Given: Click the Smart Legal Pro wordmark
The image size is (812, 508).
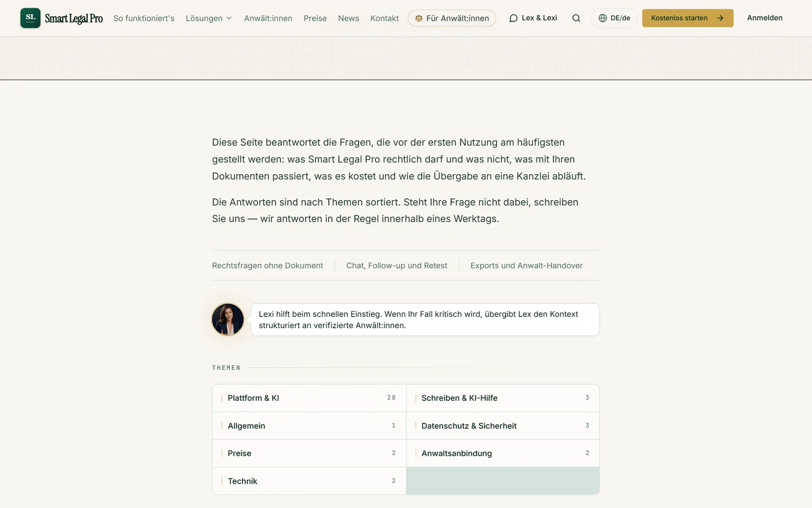Looking at the screenshot, I should [74, 18].
